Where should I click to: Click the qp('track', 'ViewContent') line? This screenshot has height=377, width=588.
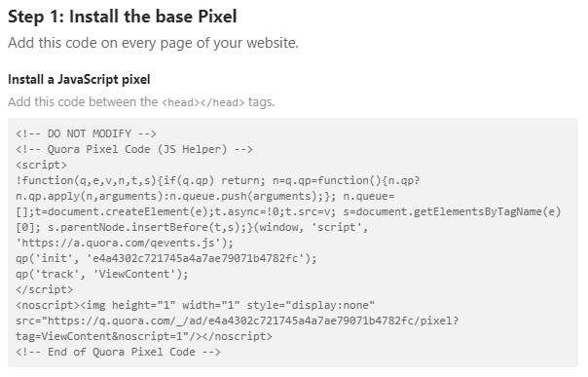coord(102,274)
